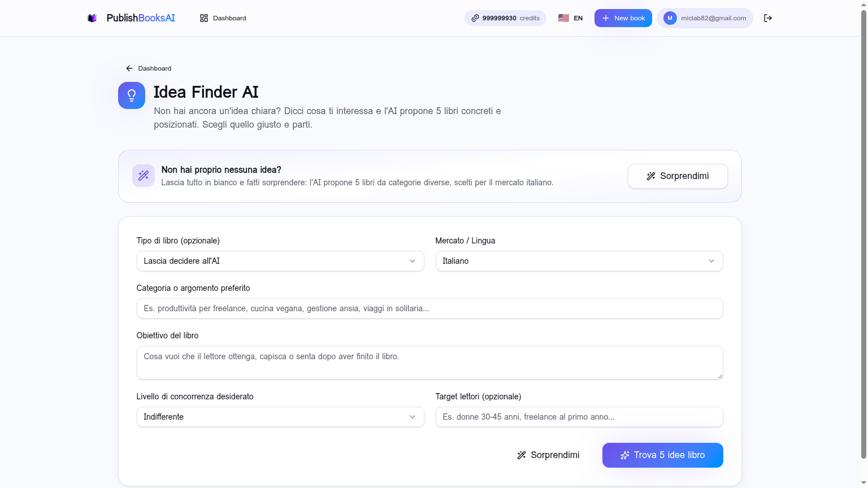Log out using the exit icon
The height and width of the screenshot is (488, 868).
click(x=768, y=18)
